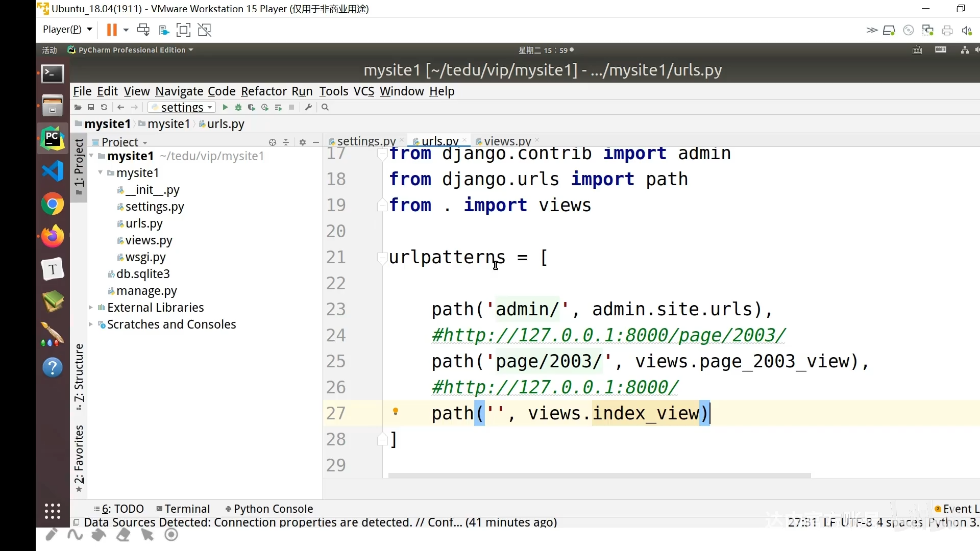Expand the External Libraries tree node
This screenshot has width=980, height=551.
click(x=91, y=308)
